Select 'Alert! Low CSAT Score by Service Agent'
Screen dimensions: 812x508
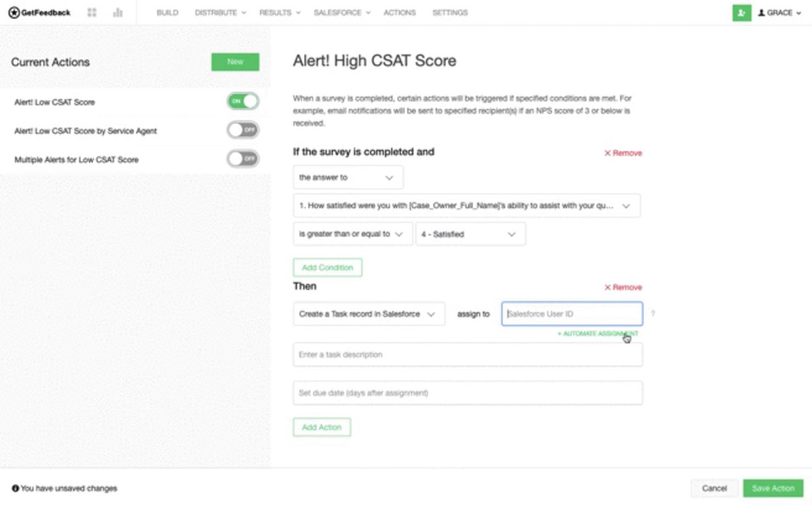pos(86,131)
